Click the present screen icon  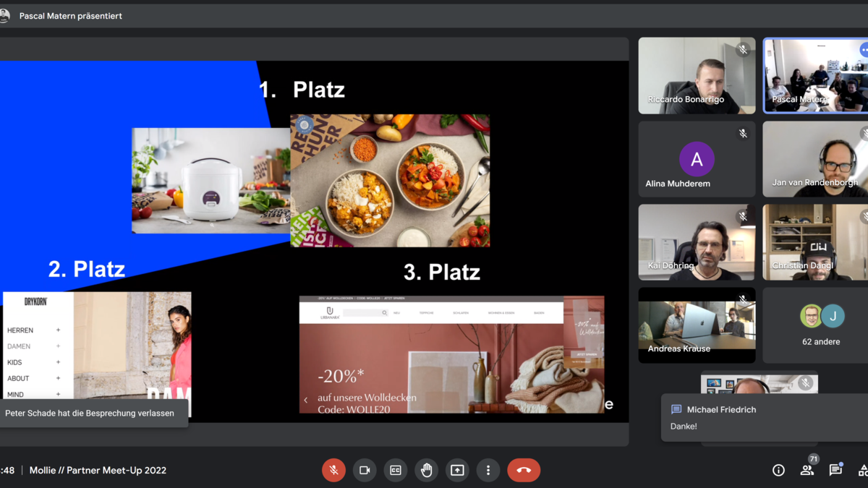[457, 470]
